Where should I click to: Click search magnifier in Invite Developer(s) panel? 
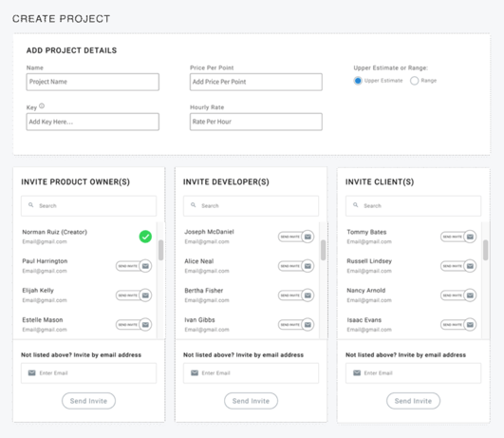pyautogui.click(x=194, y=205)
